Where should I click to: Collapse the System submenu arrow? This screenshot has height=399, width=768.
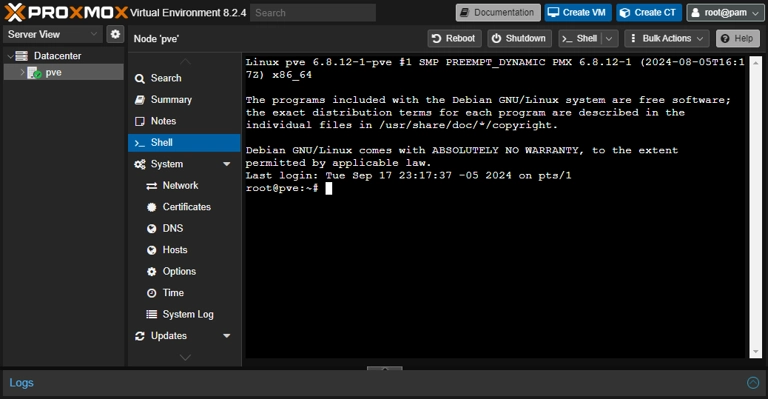227,164
